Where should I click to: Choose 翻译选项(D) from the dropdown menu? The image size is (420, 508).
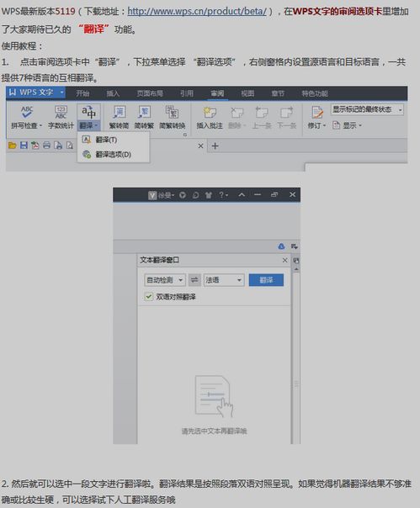tap(113, 154)
